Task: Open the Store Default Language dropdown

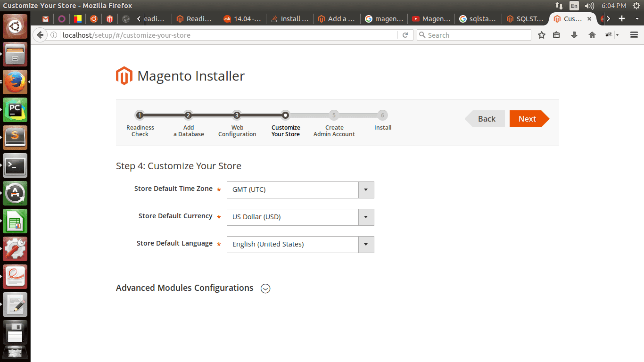Action: (x=300, y=245)
